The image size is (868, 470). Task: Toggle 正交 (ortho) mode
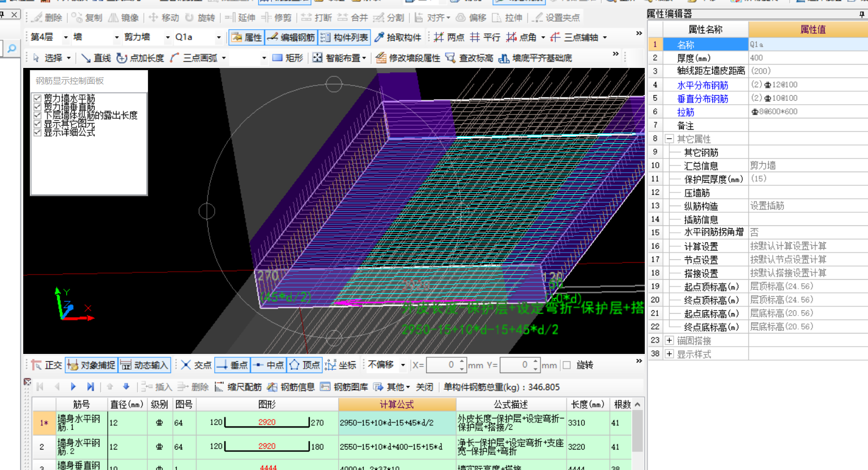point(46,365)
